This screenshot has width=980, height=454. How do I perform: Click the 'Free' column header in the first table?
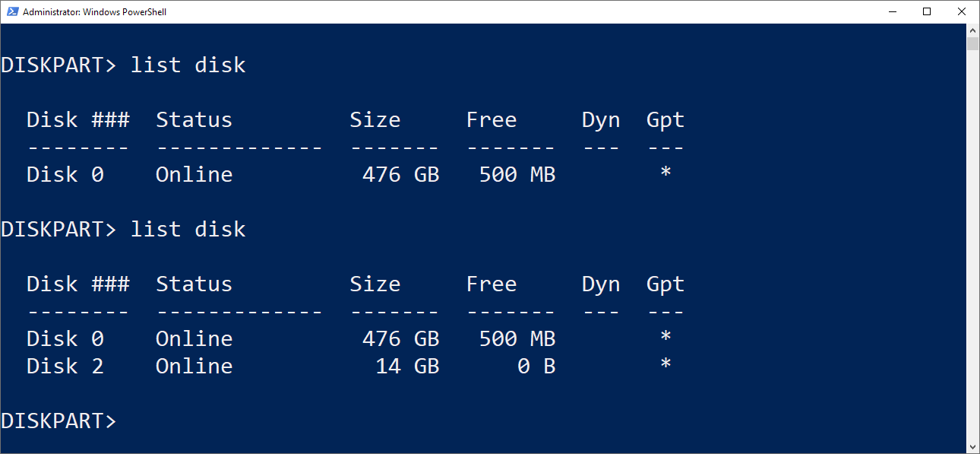pyautogui.click(x=492, y=119)
